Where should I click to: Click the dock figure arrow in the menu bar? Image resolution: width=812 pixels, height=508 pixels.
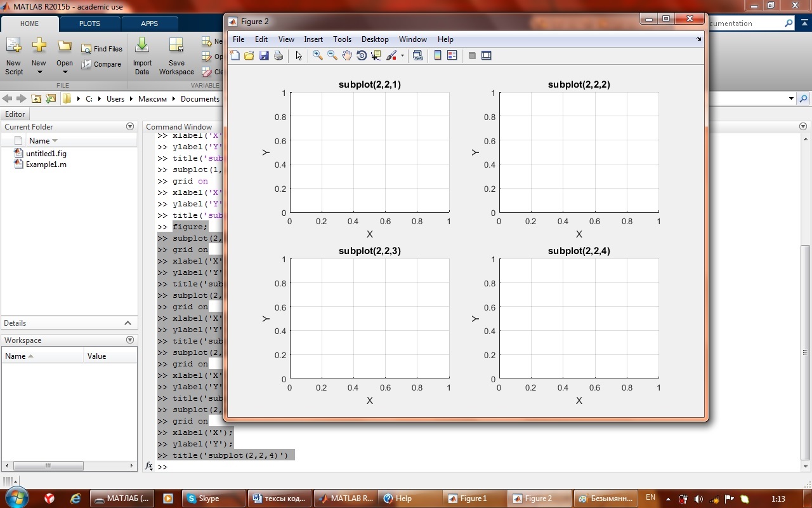tap(699, 39)
